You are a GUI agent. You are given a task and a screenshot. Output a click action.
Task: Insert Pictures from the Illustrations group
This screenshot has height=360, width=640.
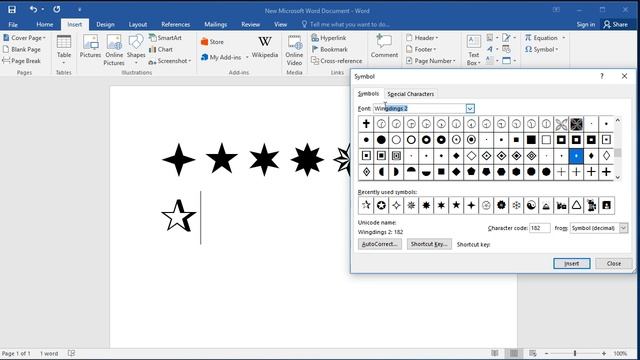[x=90, y=47]
